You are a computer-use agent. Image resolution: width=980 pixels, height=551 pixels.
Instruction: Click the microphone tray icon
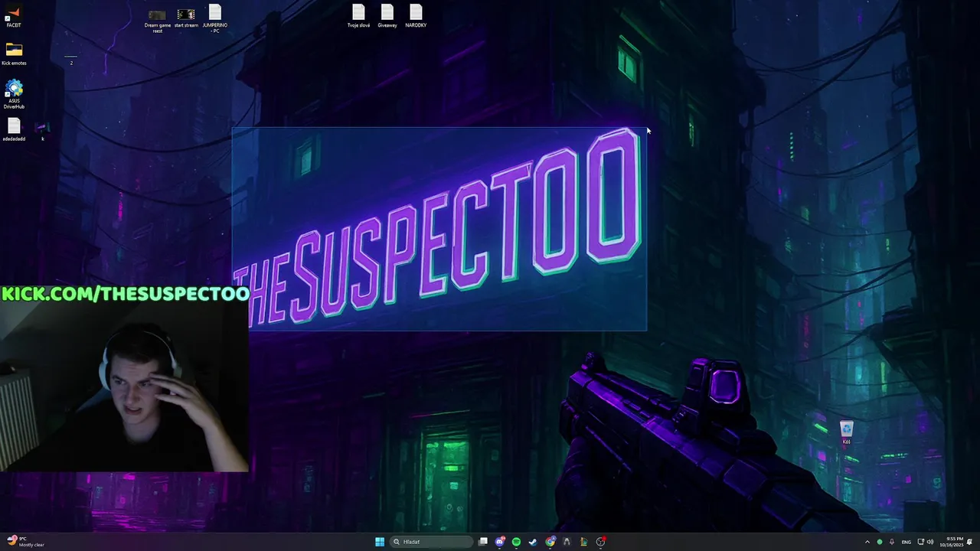point(892,542)
